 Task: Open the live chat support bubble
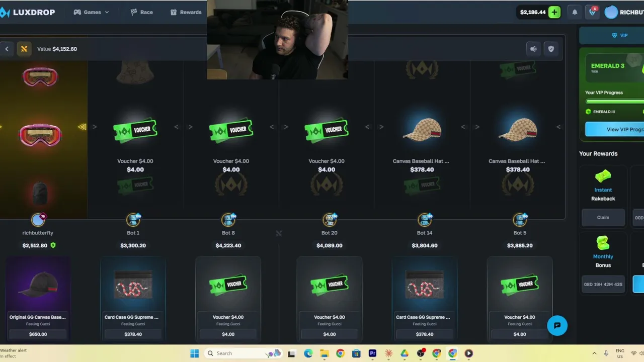point(557,325)
